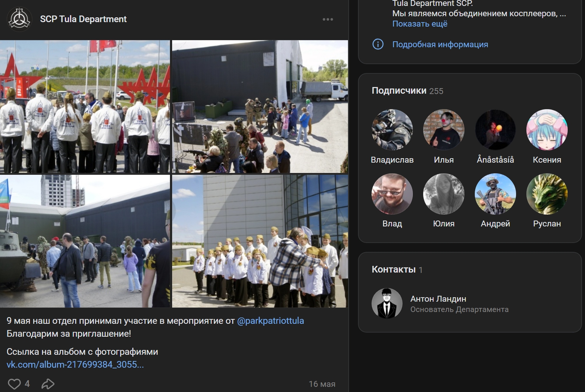585x392 pixels.
Task: Open Андрей's soldier subscriber avatar
Action: click(x=495, y=194)
